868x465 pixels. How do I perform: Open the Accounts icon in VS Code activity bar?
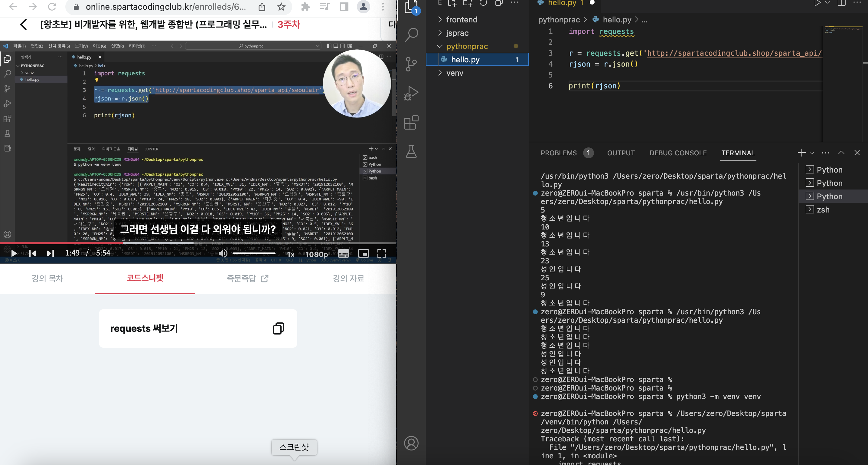(411, 443)
